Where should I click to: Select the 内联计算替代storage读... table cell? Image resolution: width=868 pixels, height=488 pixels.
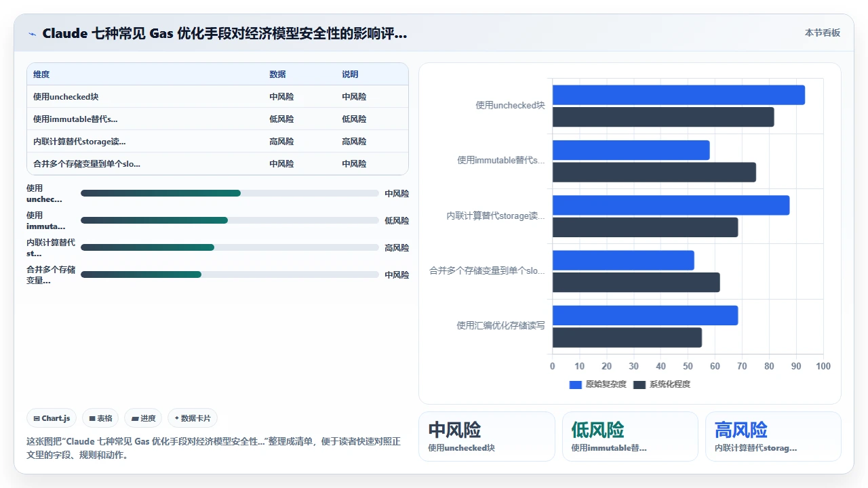(79, 142)
